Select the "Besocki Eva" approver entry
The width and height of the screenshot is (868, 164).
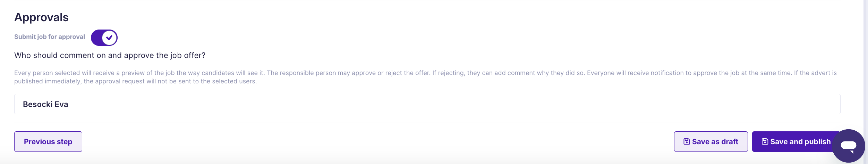point(45,104)
